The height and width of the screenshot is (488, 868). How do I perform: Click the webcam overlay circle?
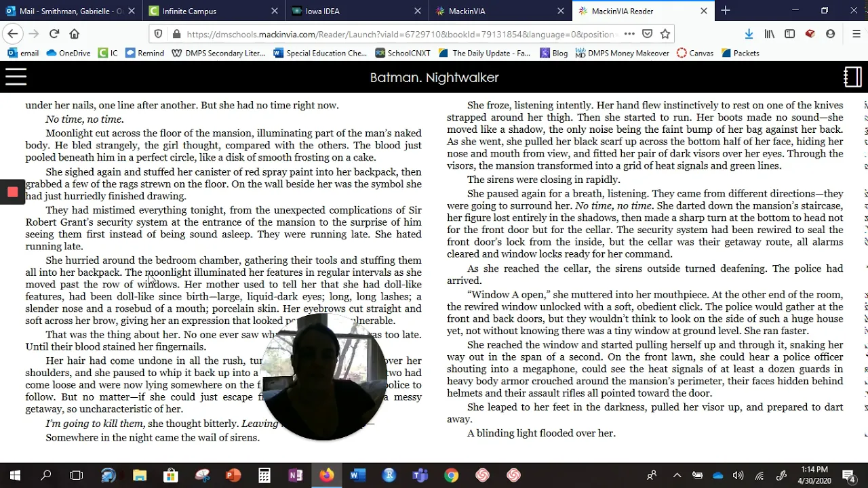pyautogui.click(x=324, y=377)
